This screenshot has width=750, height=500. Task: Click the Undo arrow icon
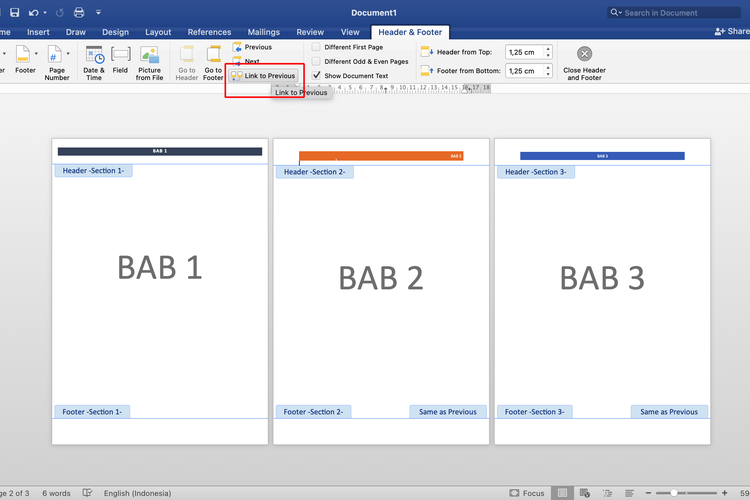pos(33,12)
